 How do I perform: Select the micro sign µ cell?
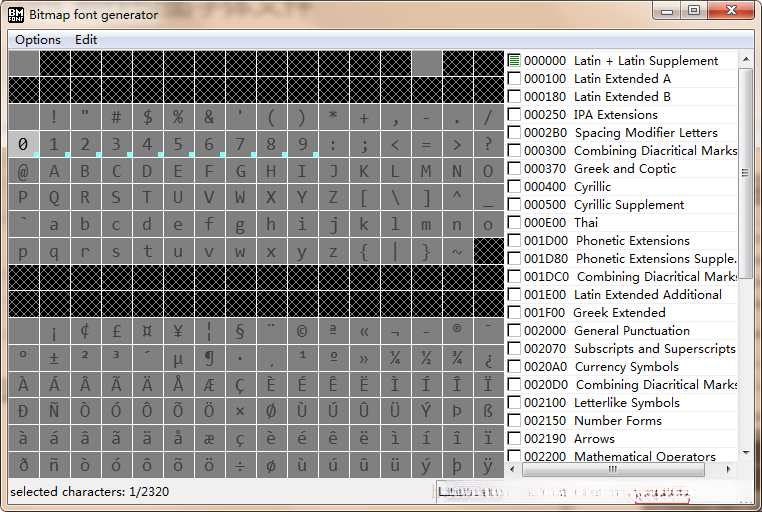click(178, 358)
